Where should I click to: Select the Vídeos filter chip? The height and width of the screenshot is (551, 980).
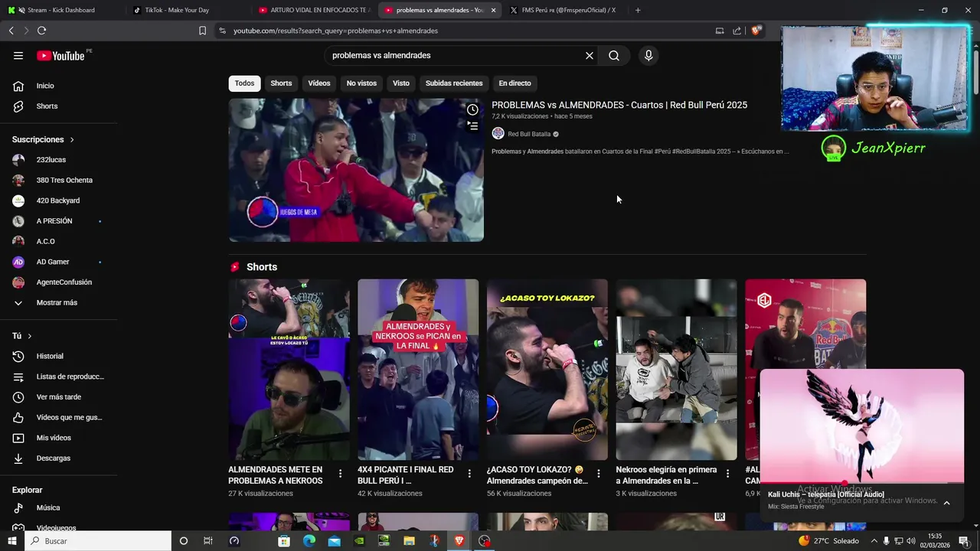point(319,83)
